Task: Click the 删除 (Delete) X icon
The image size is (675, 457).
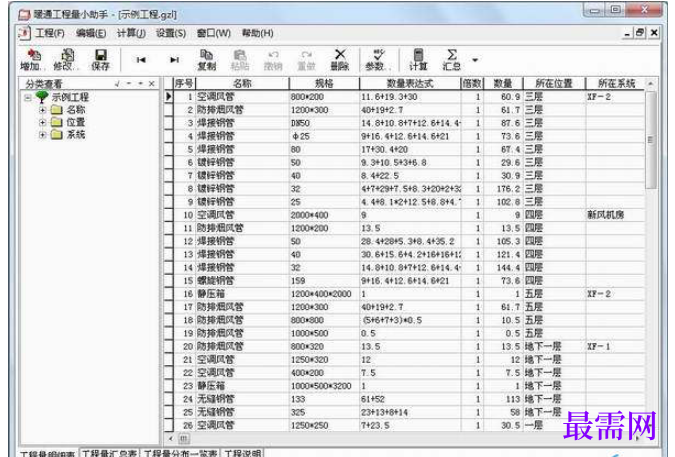Action: click(340, 59)
